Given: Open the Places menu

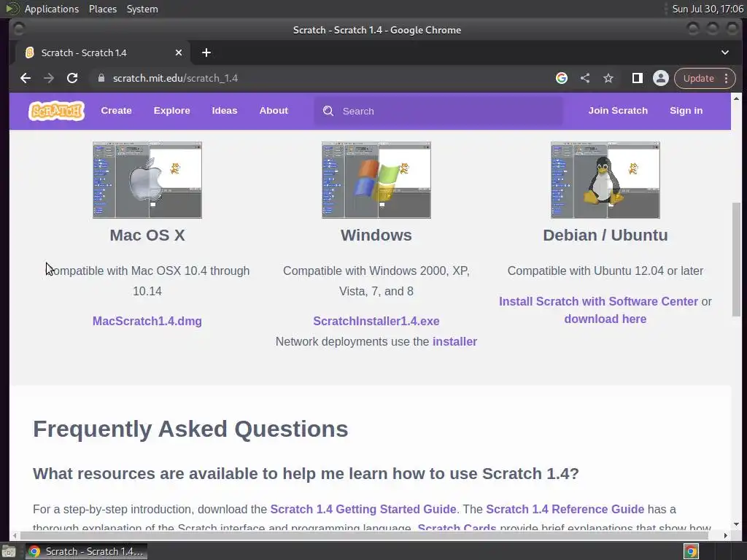Looking at the screenshot, I should point(103,9).
